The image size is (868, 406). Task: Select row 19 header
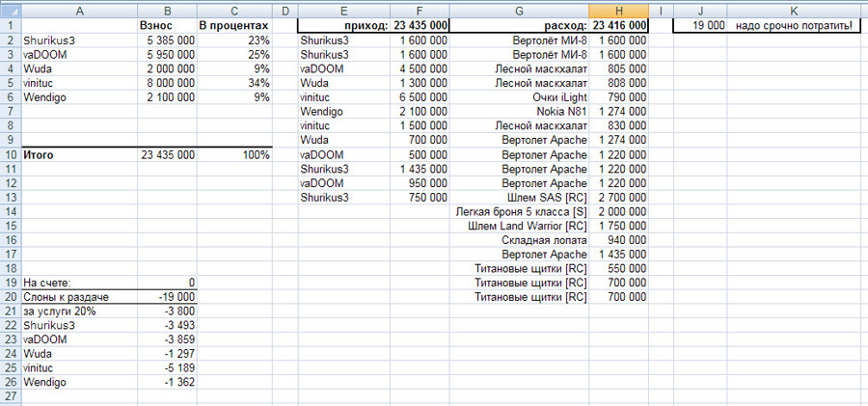pyautogui.click(x=11, y=283)
